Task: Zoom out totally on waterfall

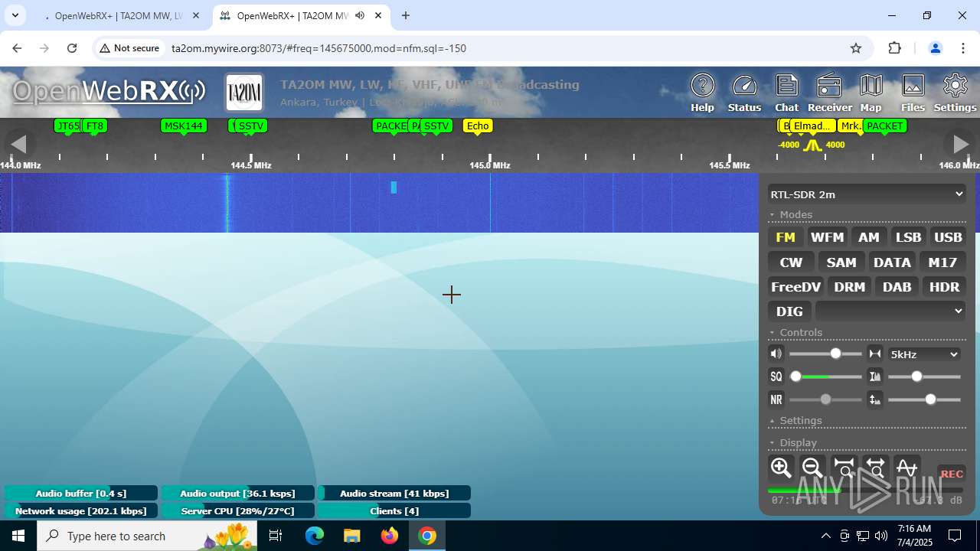Action: tap(875, 468)
